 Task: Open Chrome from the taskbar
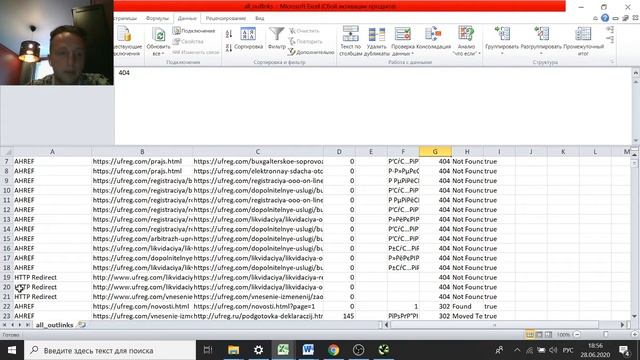(333, 350)
